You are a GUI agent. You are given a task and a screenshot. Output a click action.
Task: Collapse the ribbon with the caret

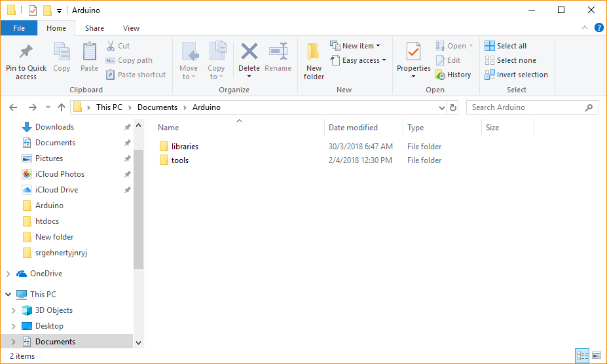[585, 27]
